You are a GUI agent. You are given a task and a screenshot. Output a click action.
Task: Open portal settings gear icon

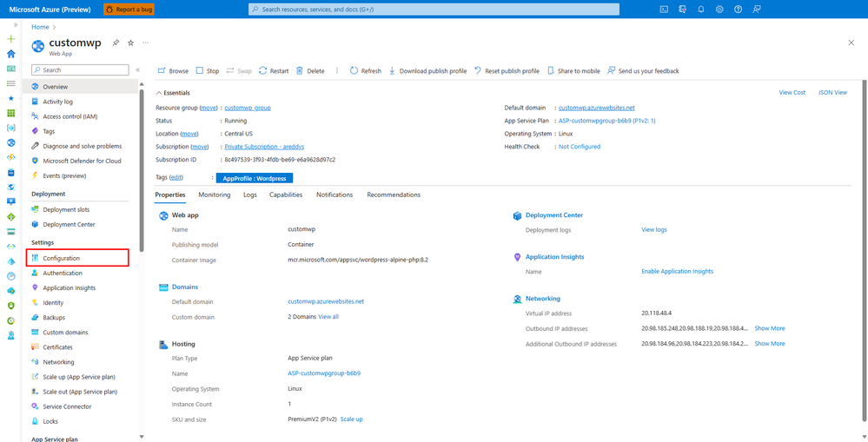pyautogui.click(x=719, y=10)
